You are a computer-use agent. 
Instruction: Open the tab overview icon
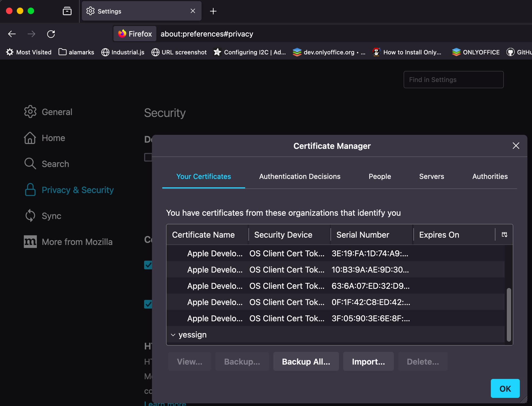(x=67, y=11)
